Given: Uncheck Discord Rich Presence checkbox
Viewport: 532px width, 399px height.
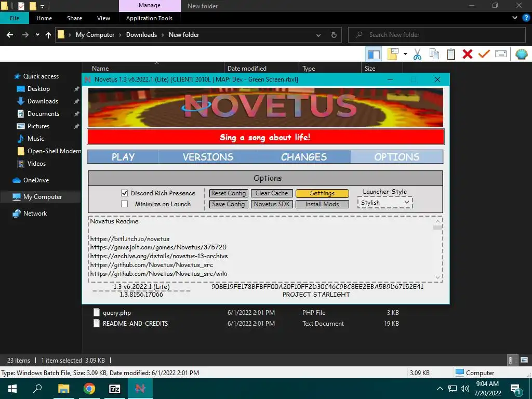Looking at the screenshot, I should (125, 193).
